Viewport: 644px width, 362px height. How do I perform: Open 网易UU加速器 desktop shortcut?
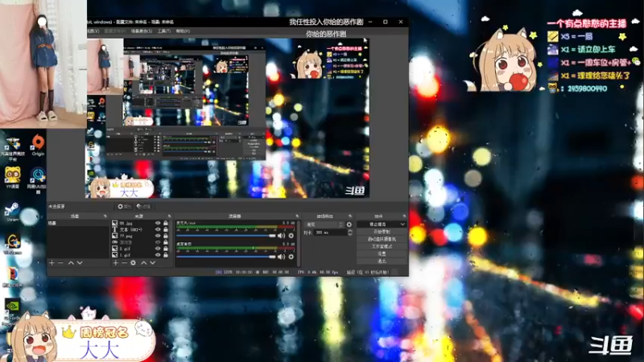pos(37,179)
